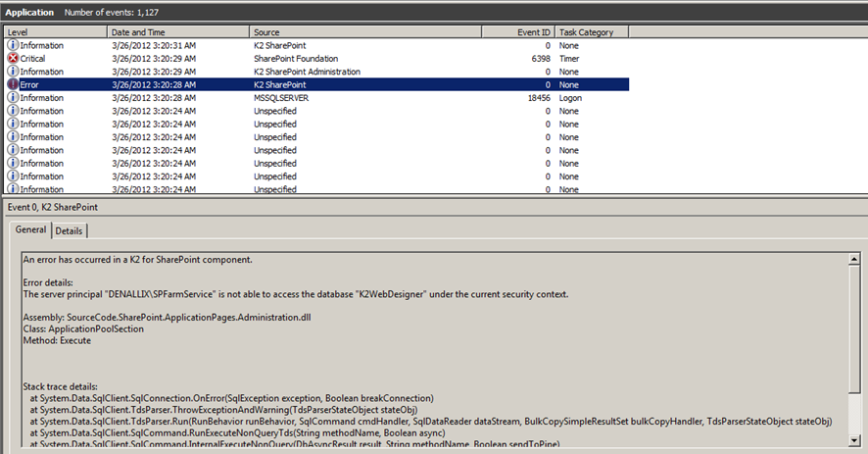The image size is (868, 454).
Task: Click the TdsParser.ThrowExceptionAndWarning stack line
Action: 223,410
